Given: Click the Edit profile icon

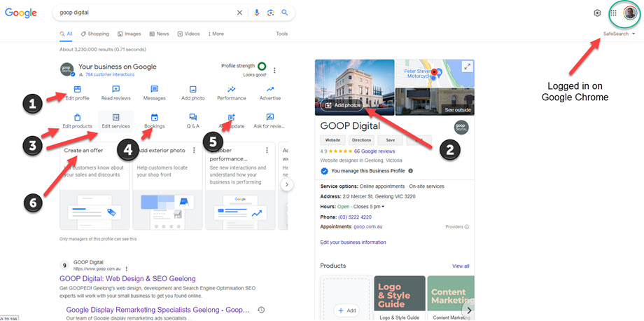Looking at the screenshot, I should pos(77,90).
